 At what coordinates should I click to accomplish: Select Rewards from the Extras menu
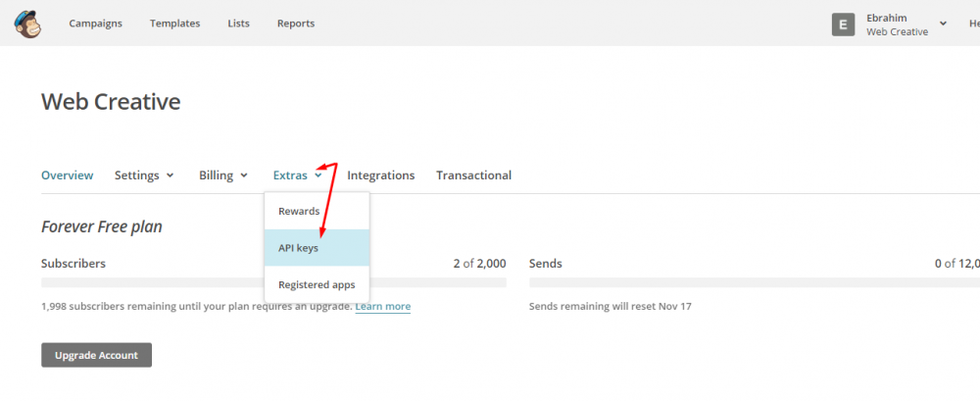pyautogui.click(x=317, y=211)
